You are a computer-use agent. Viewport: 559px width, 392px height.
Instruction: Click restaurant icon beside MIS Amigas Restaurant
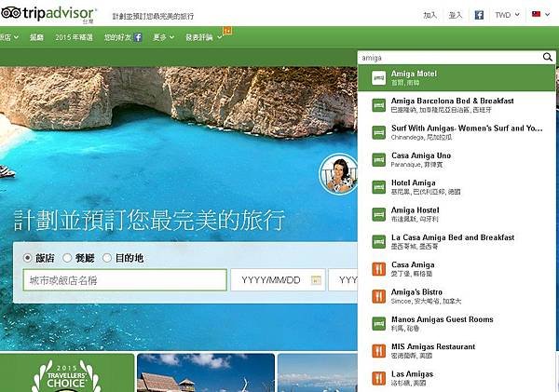378,351
